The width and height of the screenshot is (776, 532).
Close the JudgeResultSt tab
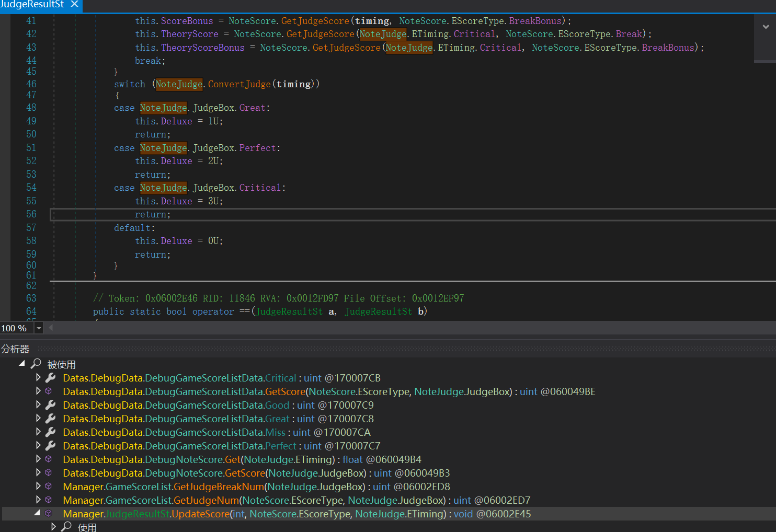pos(74,4)
